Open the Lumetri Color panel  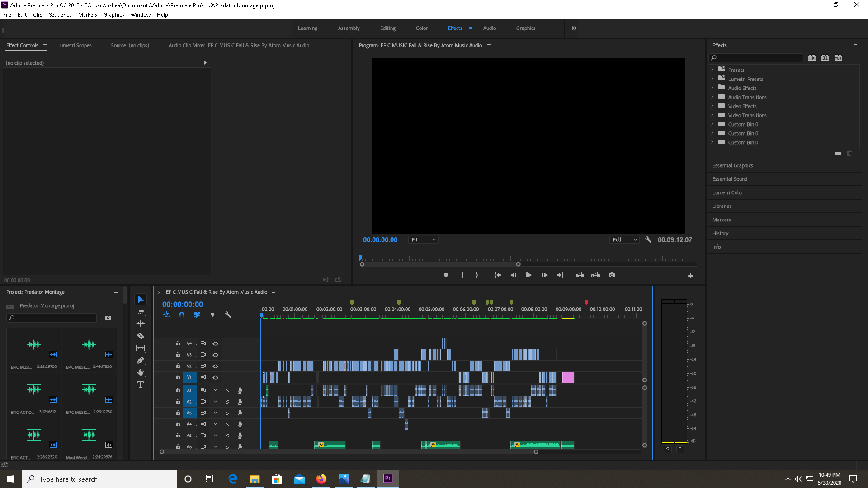click(x=727, y=192)
